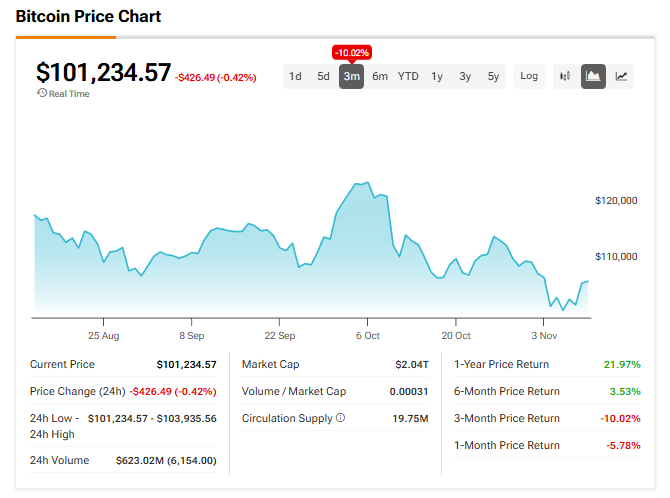Switch to candlestick chart view
670x498 pixels.
pyautogui.click(x=565, y=77)
